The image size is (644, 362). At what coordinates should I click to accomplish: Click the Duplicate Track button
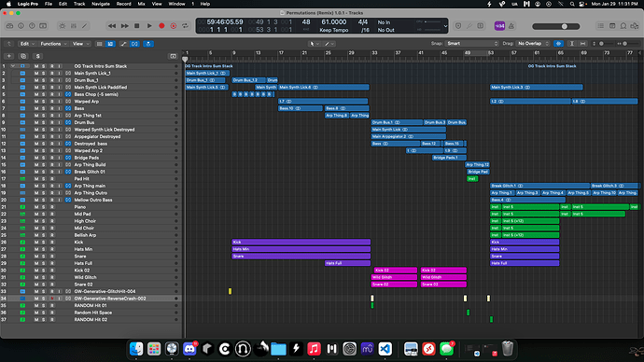tap(23, 56)
